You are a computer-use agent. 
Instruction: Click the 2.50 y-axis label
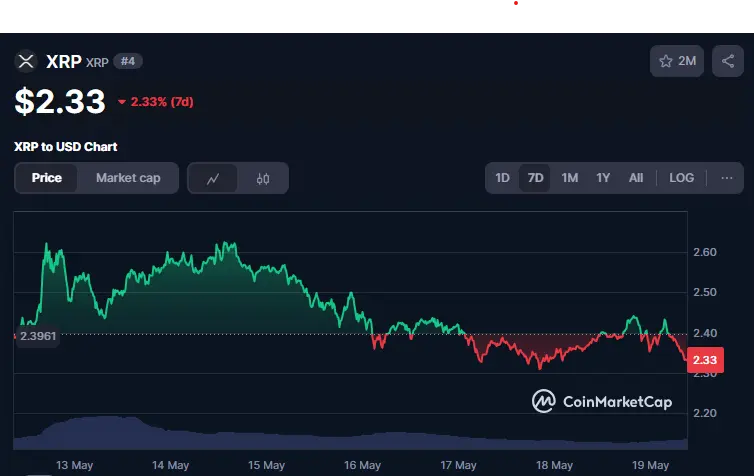pos(704,292)
